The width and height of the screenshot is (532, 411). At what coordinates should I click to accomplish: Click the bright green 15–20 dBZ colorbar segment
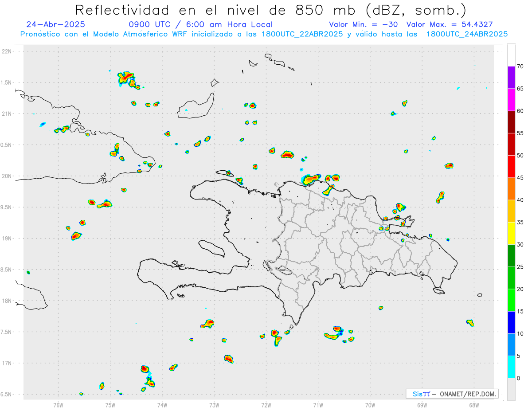(x=511, y=300)
